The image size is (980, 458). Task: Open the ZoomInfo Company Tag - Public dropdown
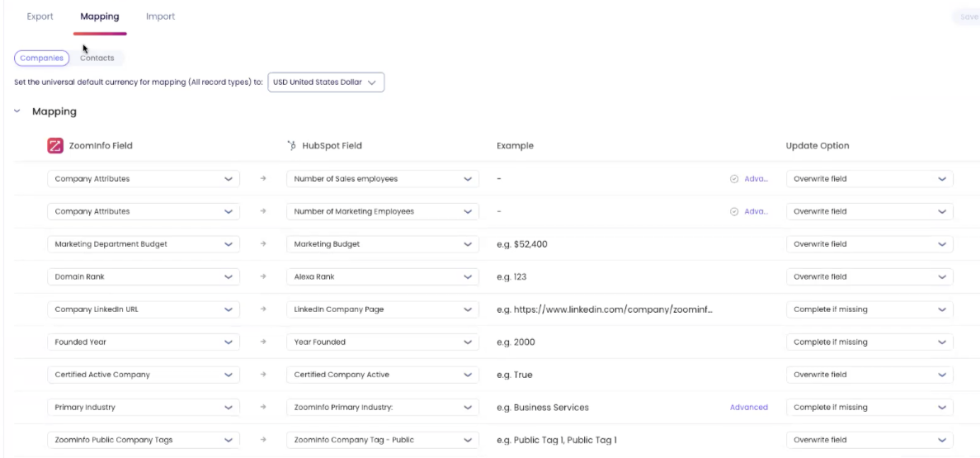[x=383, y=440]
